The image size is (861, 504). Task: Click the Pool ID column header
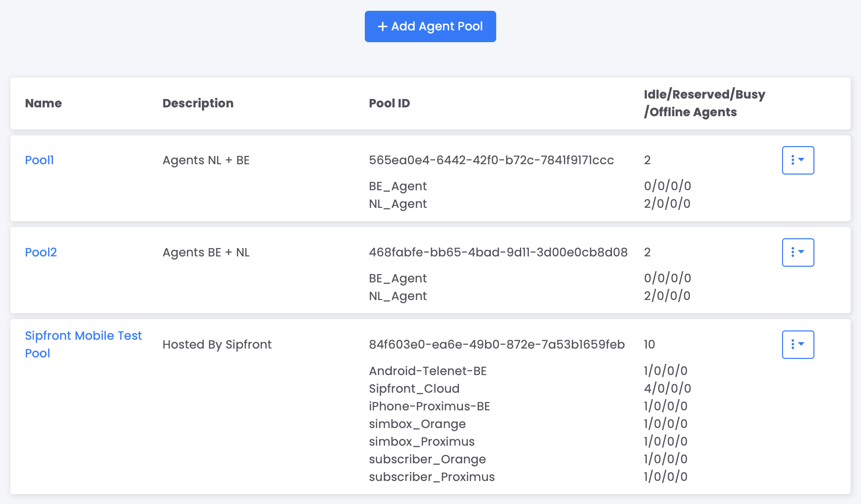pos(389,103)
